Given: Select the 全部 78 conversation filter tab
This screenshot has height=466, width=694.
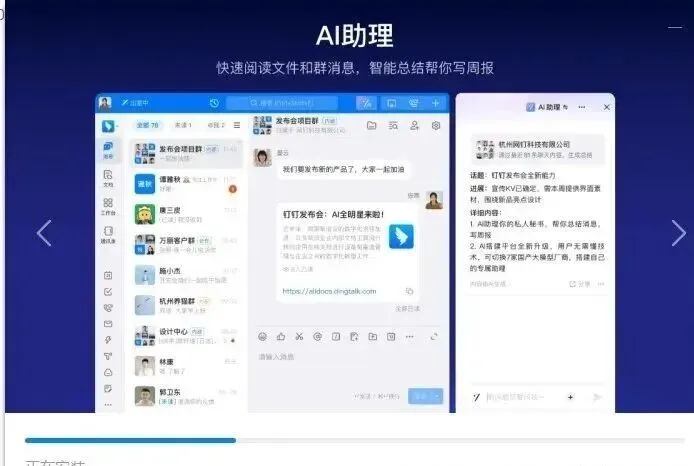Looking at the screenshot, I should click(147, 125).
